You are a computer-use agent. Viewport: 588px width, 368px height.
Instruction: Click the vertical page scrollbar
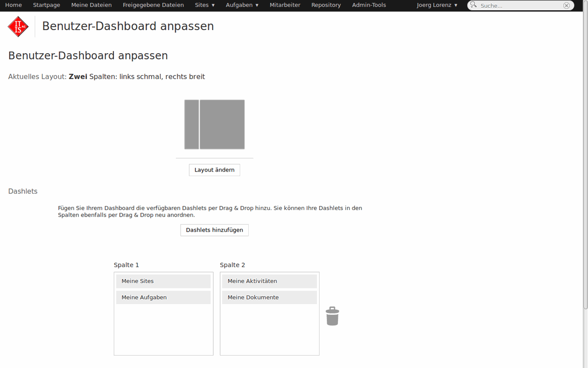585,154
